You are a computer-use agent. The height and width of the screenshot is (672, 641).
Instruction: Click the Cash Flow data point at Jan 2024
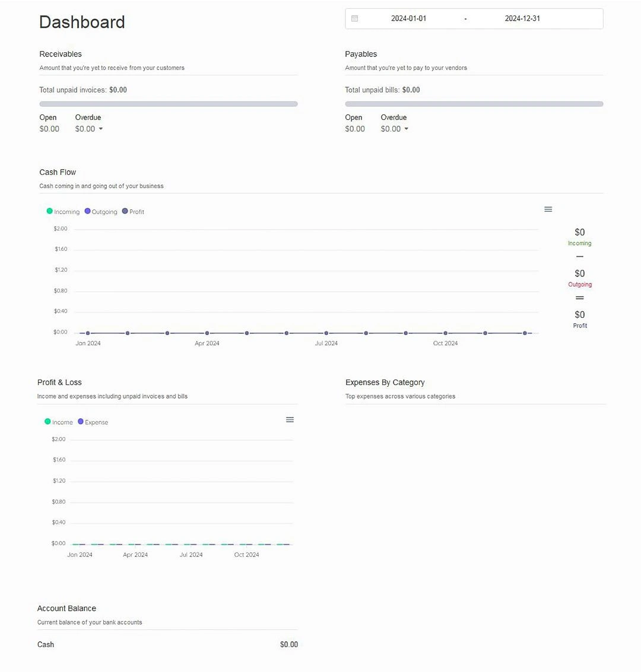(x=88, y=333)
